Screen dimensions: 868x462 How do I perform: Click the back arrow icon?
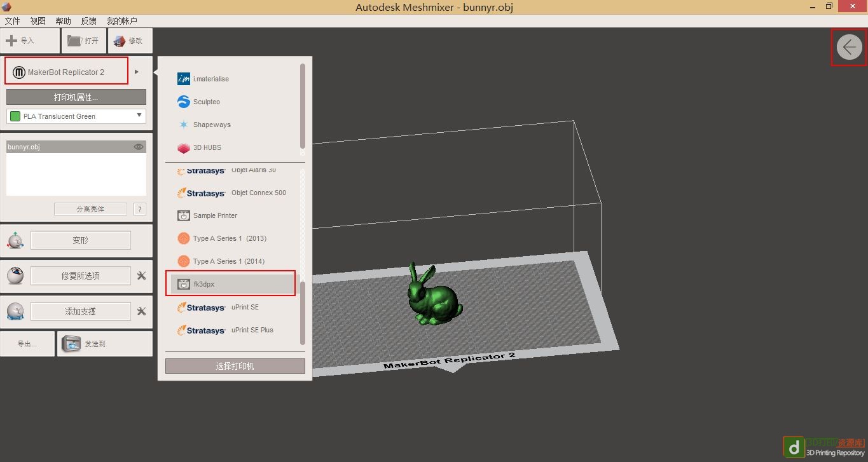click(x=849, y=47)
